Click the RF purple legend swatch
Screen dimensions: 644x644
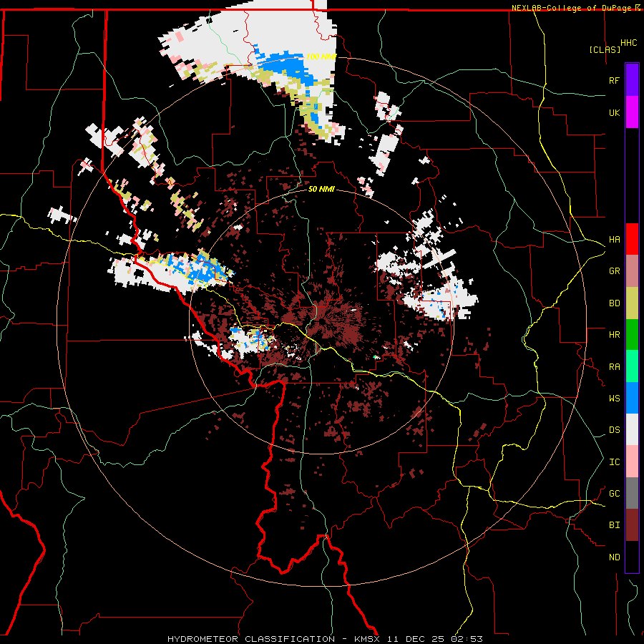click(x=632, y=80)
